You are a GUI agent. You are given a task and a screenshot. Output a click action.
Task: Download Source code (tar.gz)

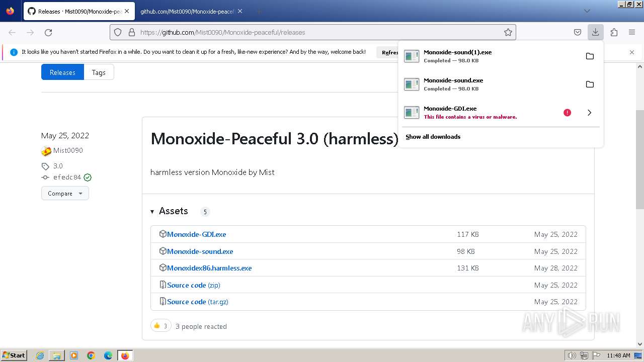tap(198, 302)
